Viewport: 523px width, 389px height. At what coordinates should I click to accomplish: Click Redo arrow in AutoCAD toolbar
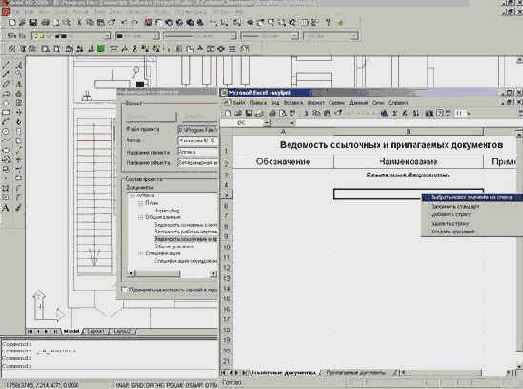click(134, 23)
